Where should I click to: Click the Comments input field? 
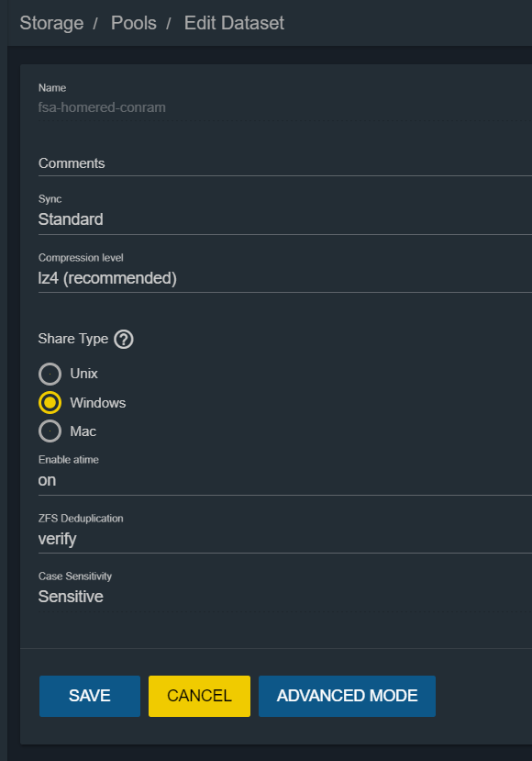pyautogui.click(x=285, y=163)
